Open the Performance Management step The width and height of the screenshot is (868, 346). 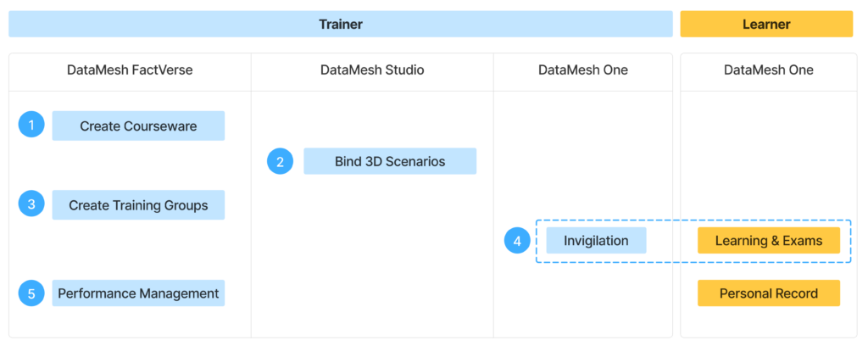point(138,293)
